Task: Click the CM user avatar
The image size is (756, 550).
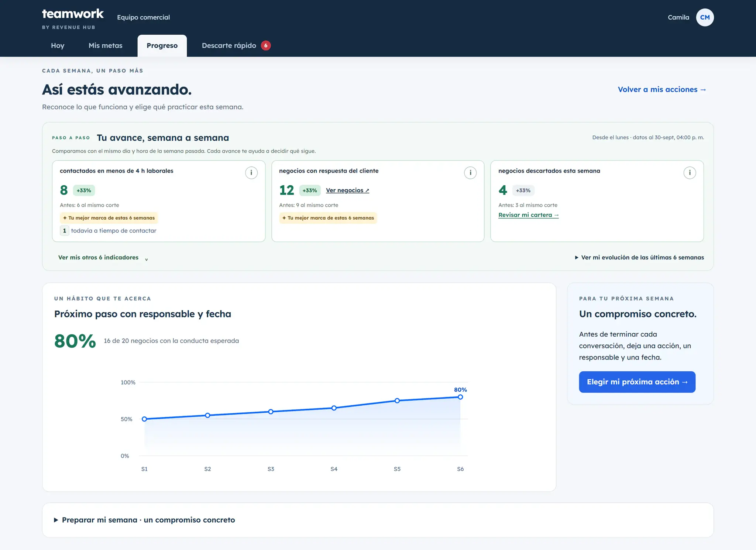Action: point(705,17)
